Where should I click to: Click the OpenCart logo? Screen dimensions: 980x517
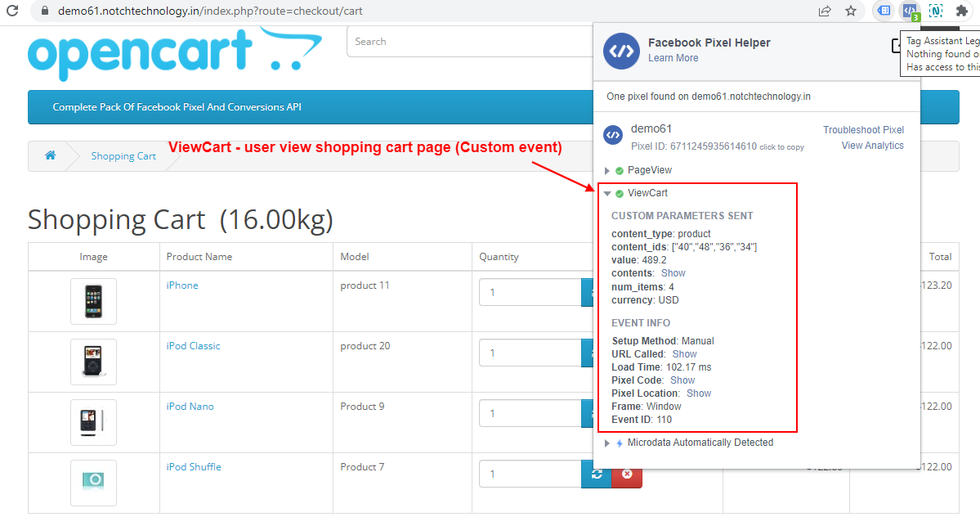[x=175, y=54]
